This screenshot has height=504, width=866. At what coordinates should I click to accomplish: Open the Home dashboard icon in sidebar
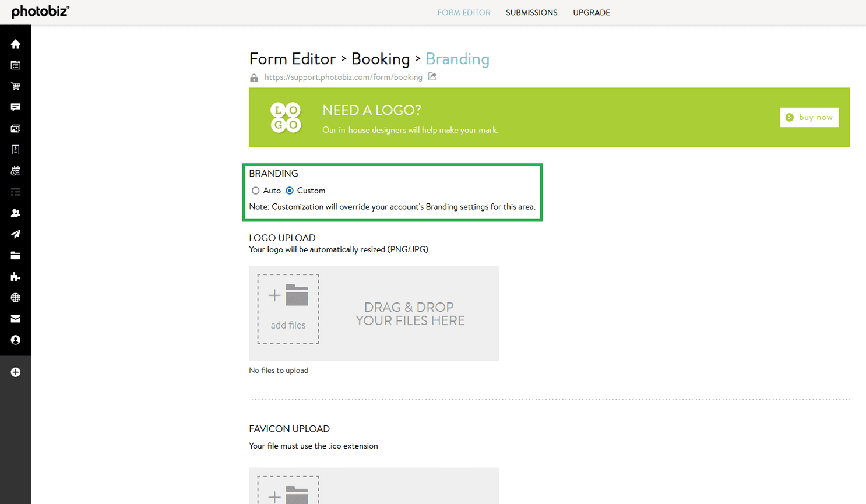coord(15,44)
